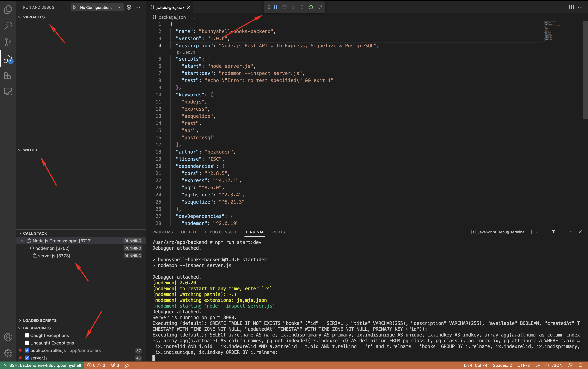Disable the book.controller.js breakpoint
Screen dimensions: 588x369
(x=27, y=350)
